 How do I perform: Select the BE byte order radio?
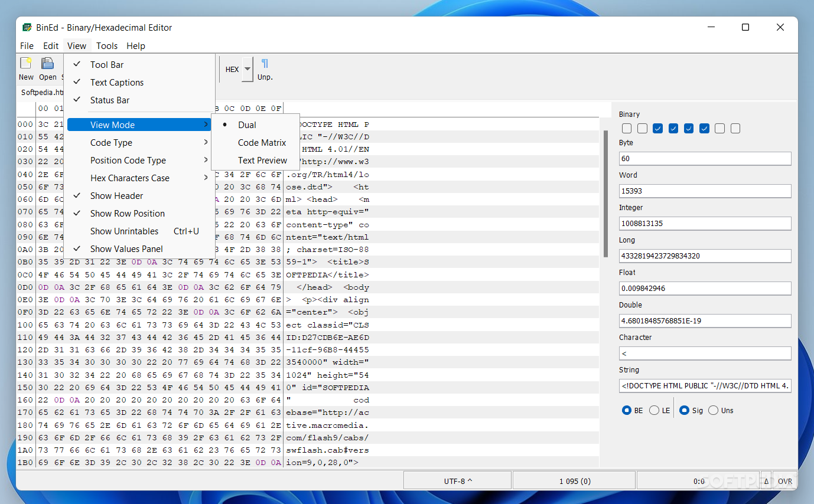coord(627,410)
